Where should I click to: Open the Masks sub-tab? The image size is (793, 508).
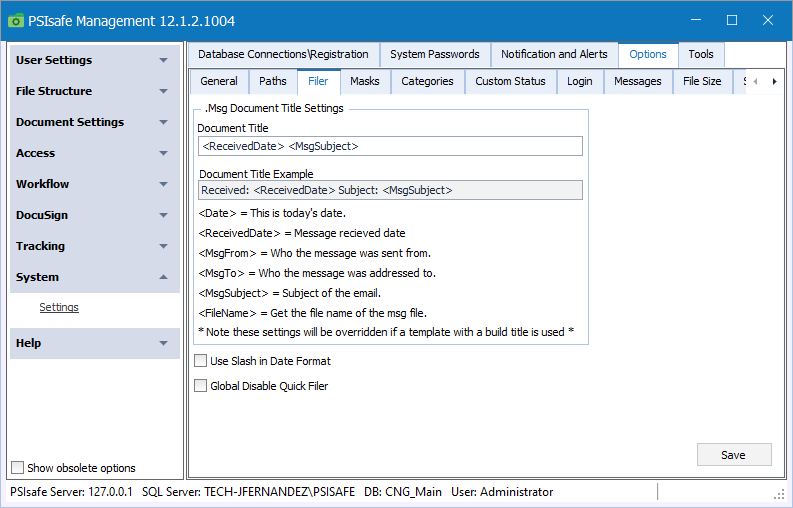[x=365, y=81]
